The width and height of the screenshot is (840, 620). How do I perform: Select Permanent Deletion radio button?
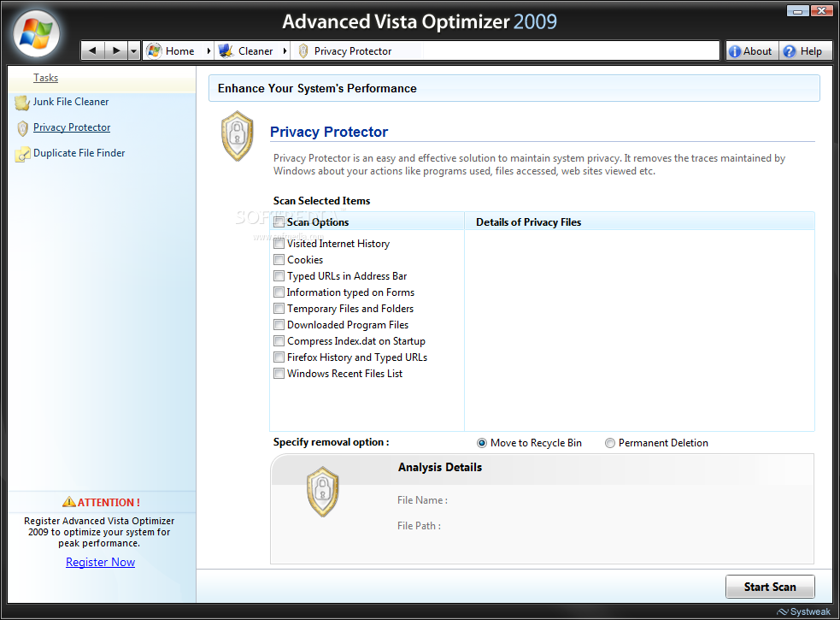pos(609,443)
